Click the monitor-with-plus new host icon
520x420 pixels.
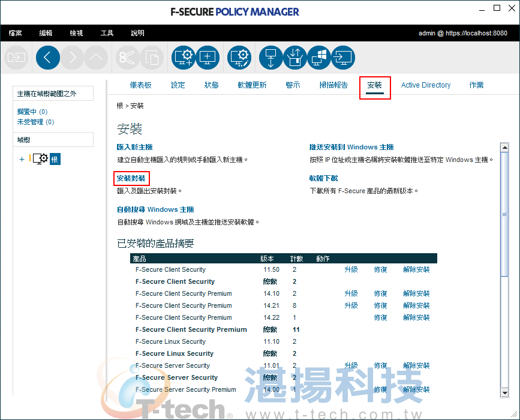(208, 58)
